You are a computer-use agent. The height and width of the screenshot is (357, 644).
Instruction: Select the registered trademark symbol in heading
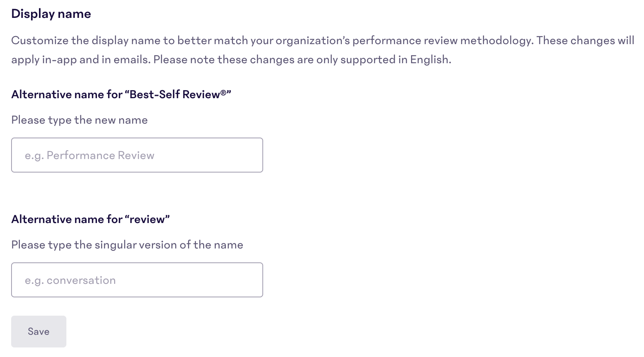click(223, 92)
